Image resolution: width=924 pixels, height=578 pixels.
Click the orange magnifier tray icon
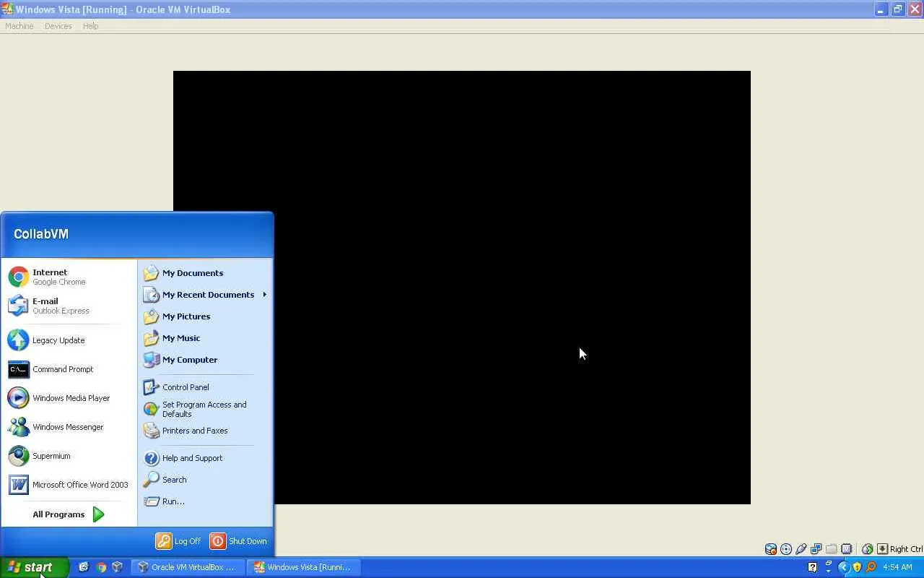click(871, 567)
